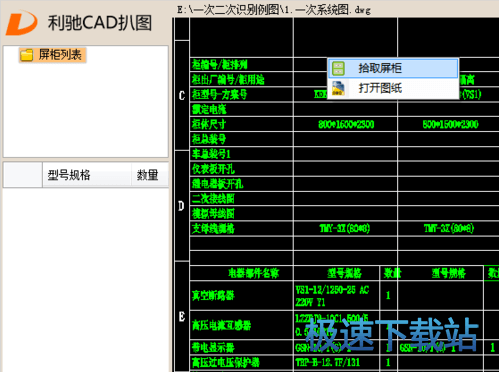This screenshot has height=372, width=499.
Task: Click the drawing file path text
Action: 274,10
